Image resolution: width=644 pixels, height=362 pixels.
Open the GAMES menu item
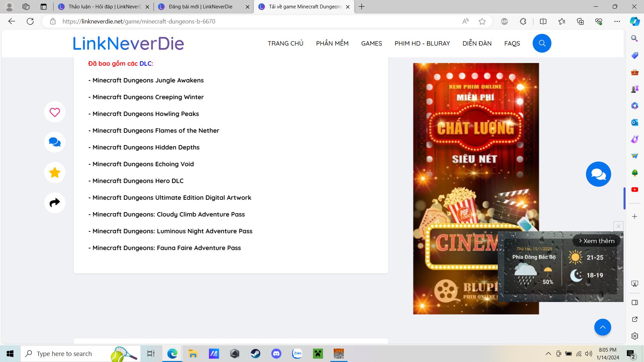(x=371, y=43)
